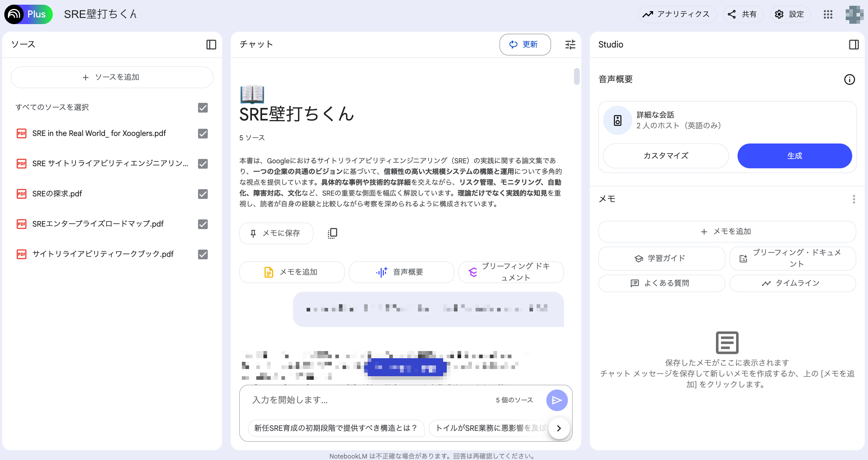Generate よくある質問 FAQ
Image resolution: width=868 pixels, height=460 pixels.
point(661,283)
